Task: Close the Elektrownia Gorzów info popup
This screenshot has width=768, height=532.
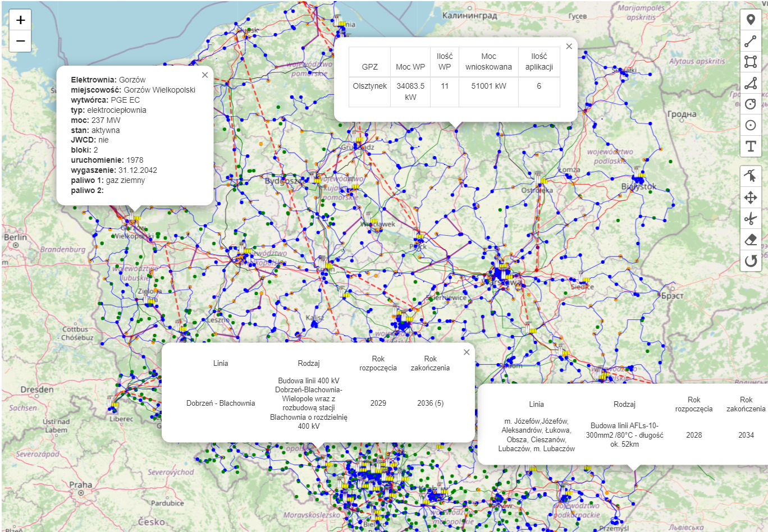Action: tap(205, 75)
